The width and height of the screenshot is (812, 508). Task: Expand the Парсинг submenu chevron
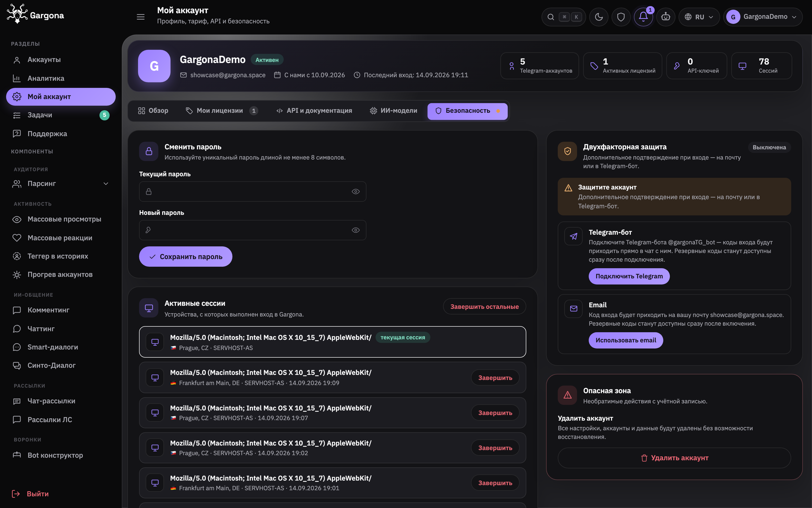[x=106, y=184]
